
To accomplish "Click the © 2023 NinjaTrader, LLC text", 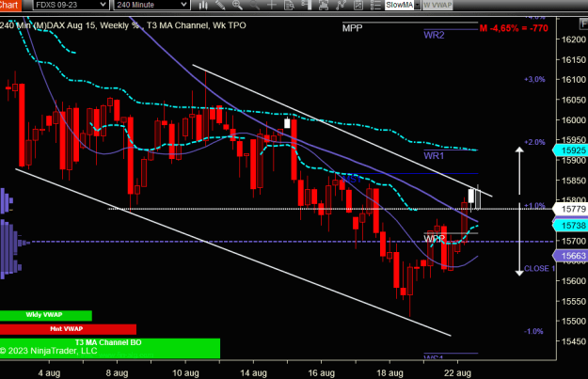I will 49,352.
